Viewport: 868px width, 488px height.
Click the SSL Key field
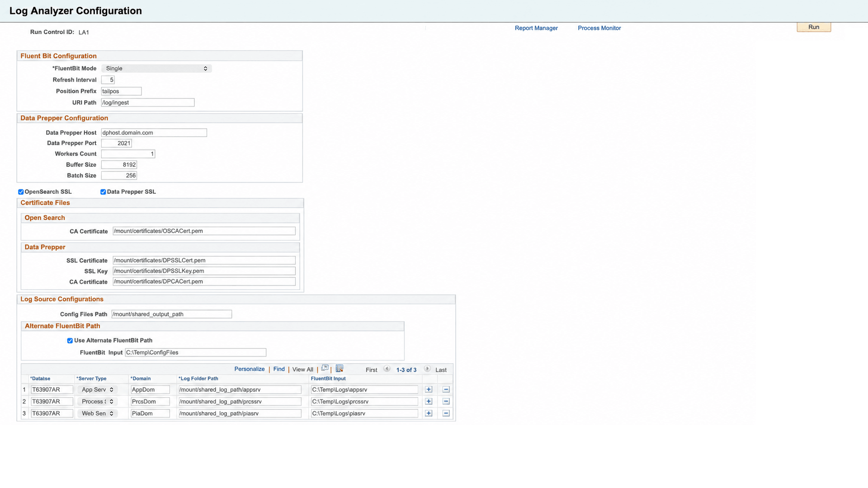tap(204, 271)
